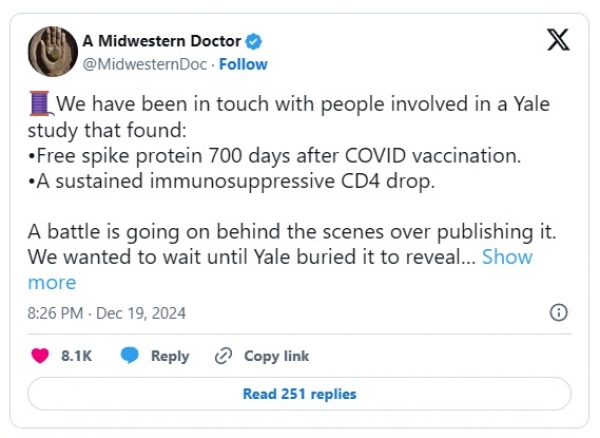Click the blue verified badge
Viewport: 600px width, 438px height.
point(255,42)
